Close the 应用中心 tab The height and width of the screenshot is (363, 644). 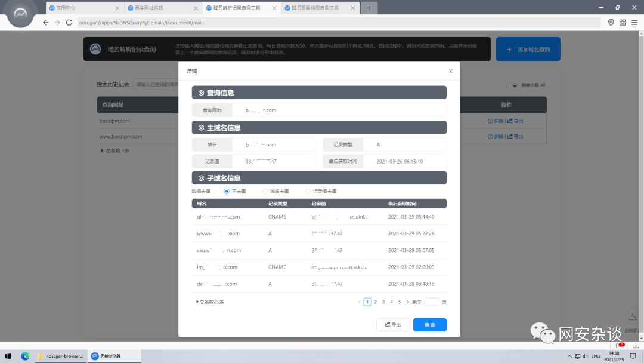pos(117,8)
